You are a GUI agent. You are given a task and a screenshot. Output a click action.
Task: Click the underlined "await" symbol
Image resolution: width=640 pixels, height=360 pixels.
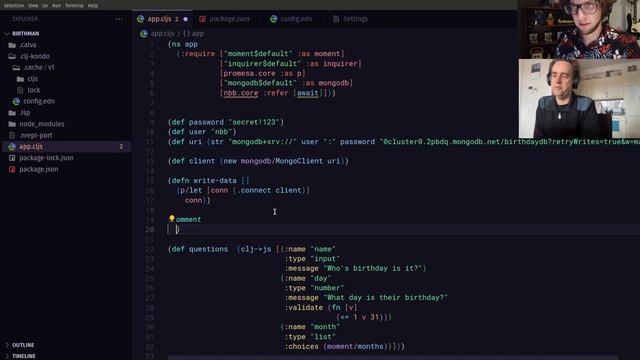click(307, 93)
